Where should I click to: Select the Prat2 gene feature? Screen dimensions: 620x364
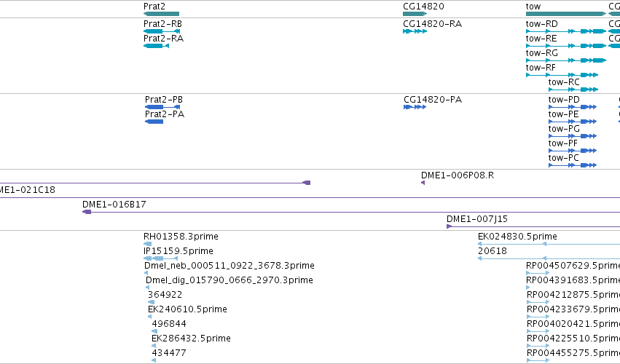coord(161,14)
